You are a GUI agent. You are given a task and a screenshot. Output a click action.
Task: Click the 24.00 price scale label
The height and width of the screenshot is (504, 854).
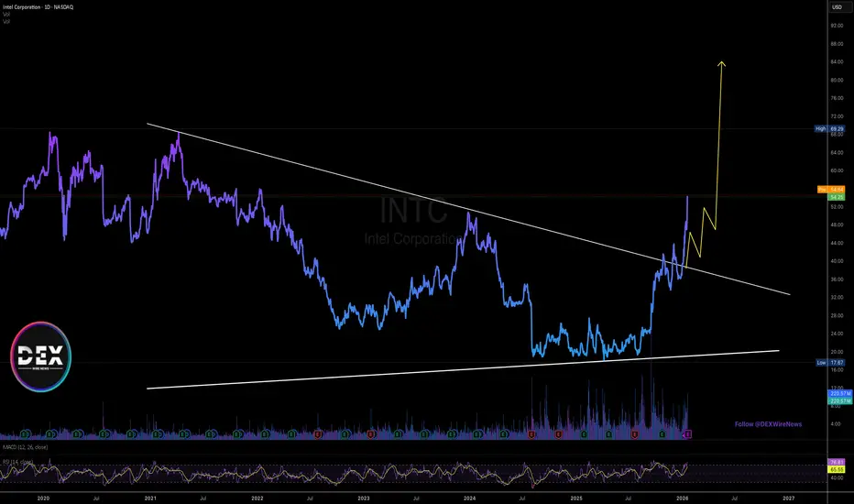pos(837,334)
